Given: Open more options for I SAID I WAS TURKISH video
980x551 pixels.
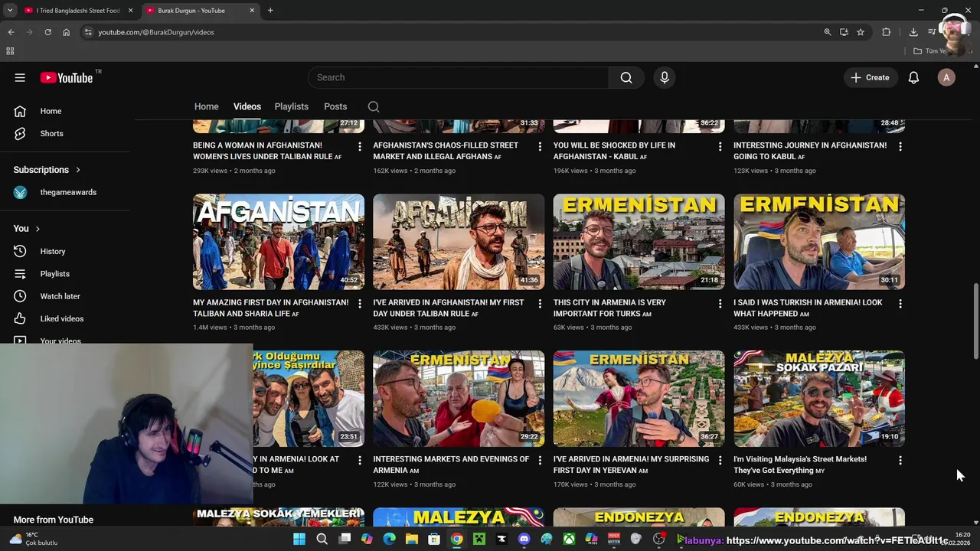Looking at the screenshot, I should pyautogui.click(x=900, y=304).
